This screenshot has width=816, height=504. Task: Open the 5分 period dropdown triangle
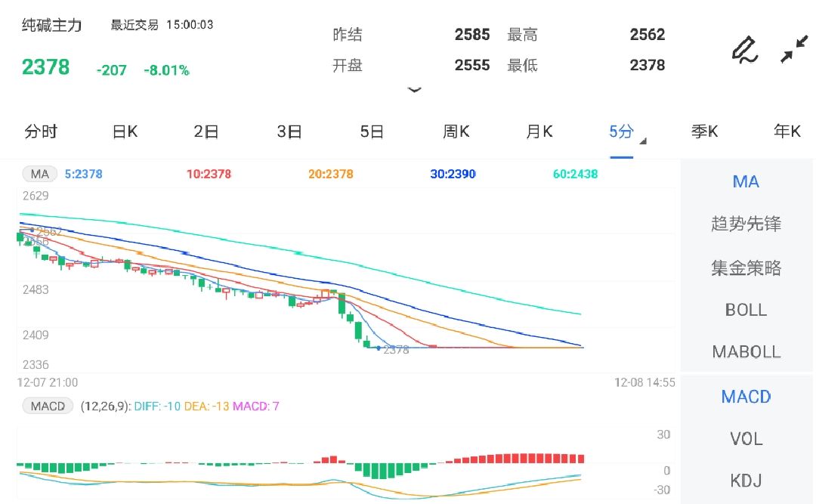(x=643, y=141)
